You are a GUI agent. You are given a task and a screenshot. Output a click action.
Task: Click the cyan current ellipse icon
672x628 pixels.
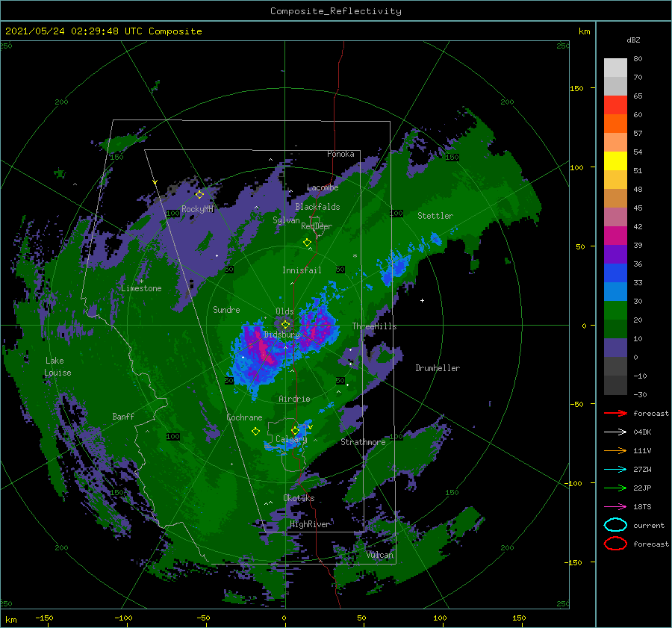(615, 525)
